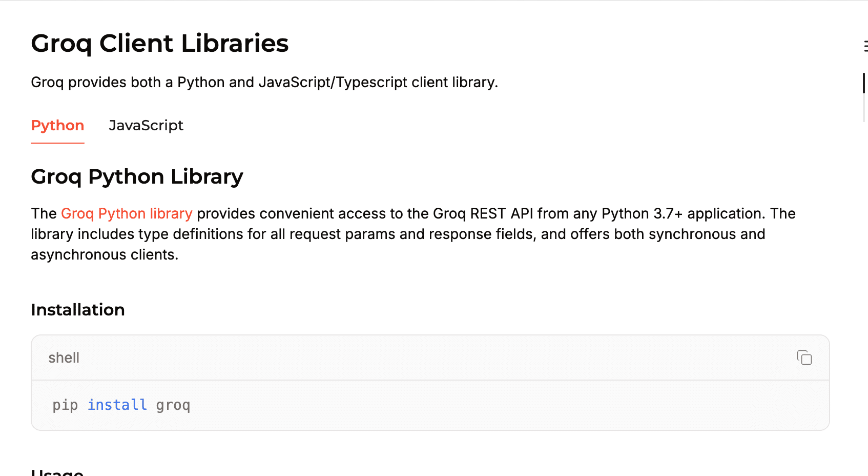Screen dimensions: 868x476
Task: Click the groq package name in the code
Action: click(173, 405)
